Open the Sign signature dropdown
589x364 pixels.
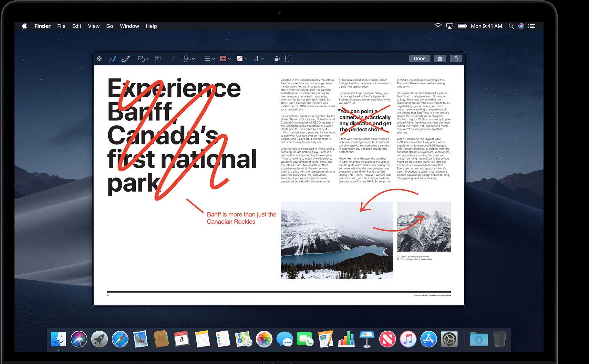pos(189,59)
